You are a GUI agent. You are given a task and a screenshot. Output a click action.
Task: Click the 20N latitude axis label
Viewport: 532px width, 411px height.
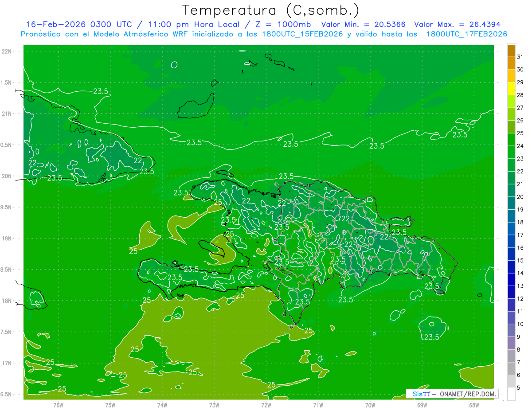[8, 176]
